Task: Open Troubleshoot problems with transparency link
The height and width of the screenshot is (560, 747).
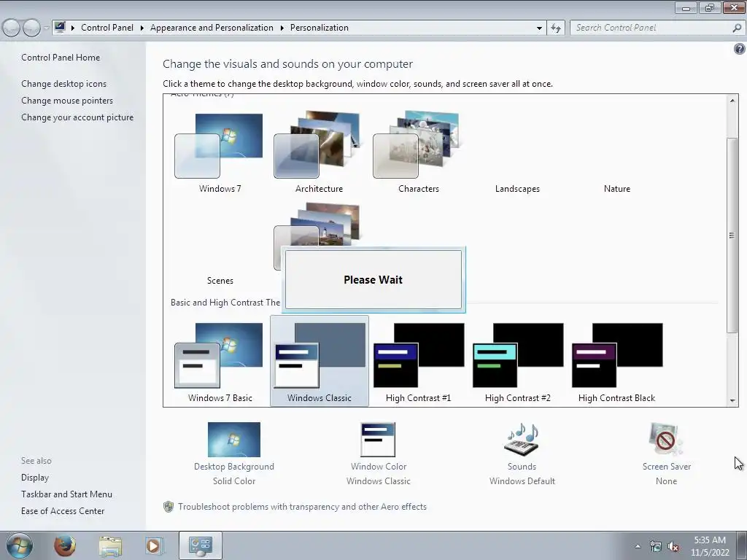Action: [302, 507]
